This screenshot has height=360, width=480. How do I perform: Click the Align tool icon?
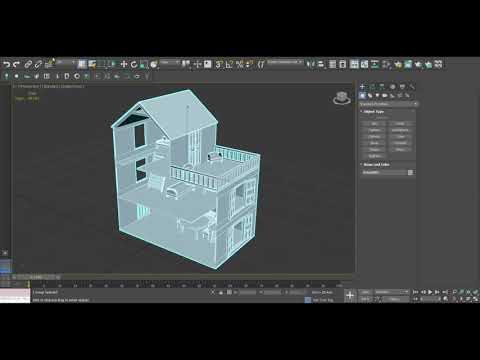[321, 64]
